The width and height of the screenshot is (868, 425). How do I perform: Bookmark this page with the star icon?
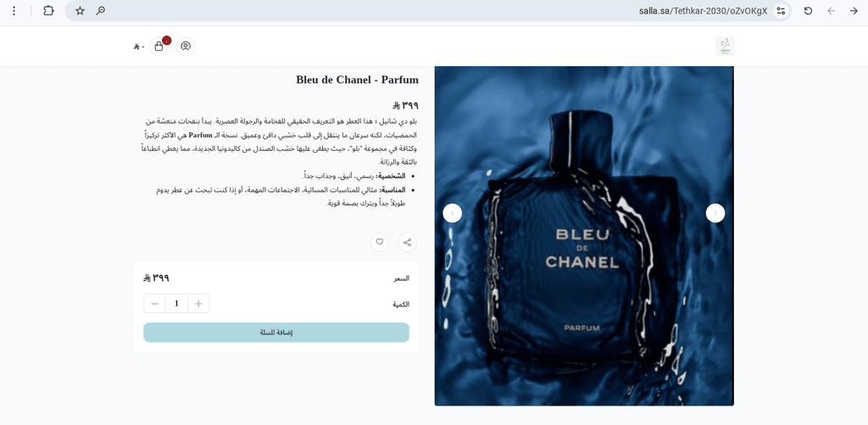(80, 10)
